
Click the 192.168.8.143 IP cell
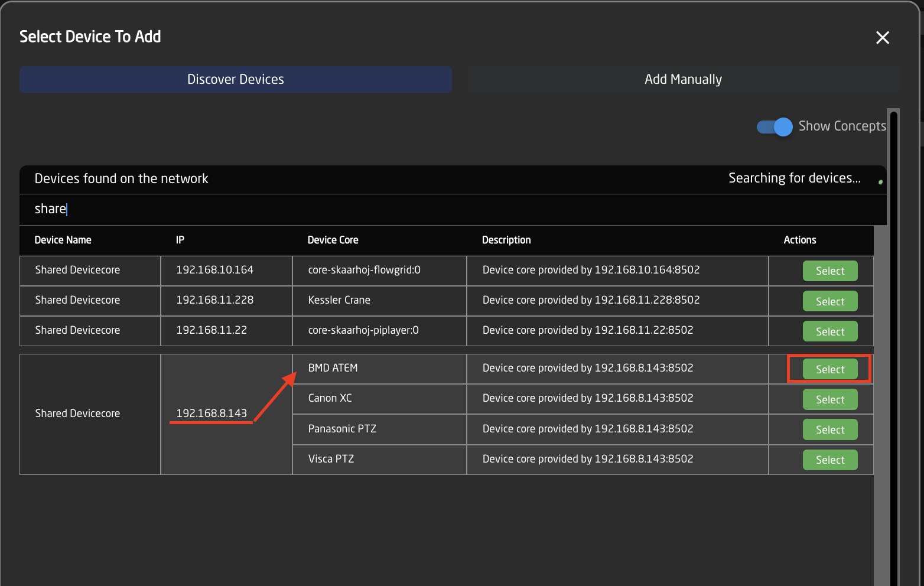click(212, 414)
